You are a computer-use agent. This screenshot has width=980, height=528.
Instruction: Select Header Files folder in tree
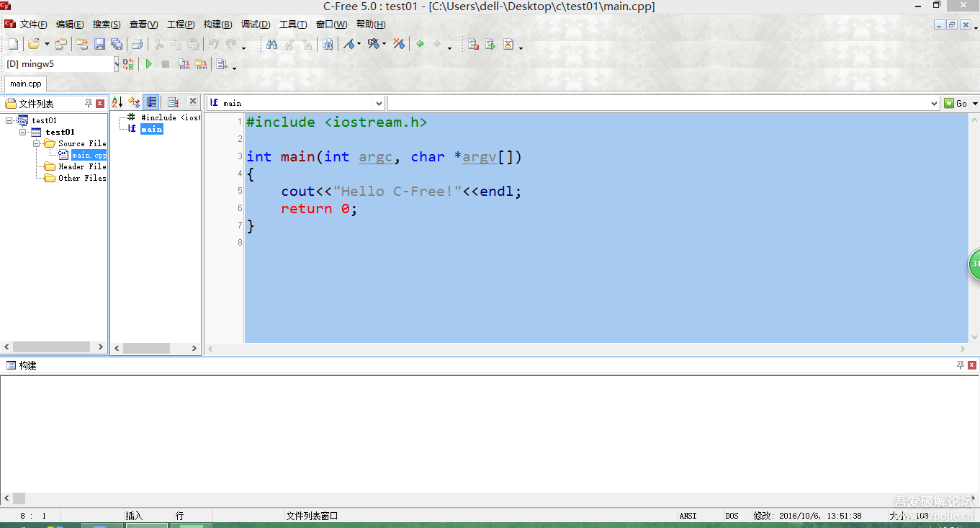click(81, 166)
